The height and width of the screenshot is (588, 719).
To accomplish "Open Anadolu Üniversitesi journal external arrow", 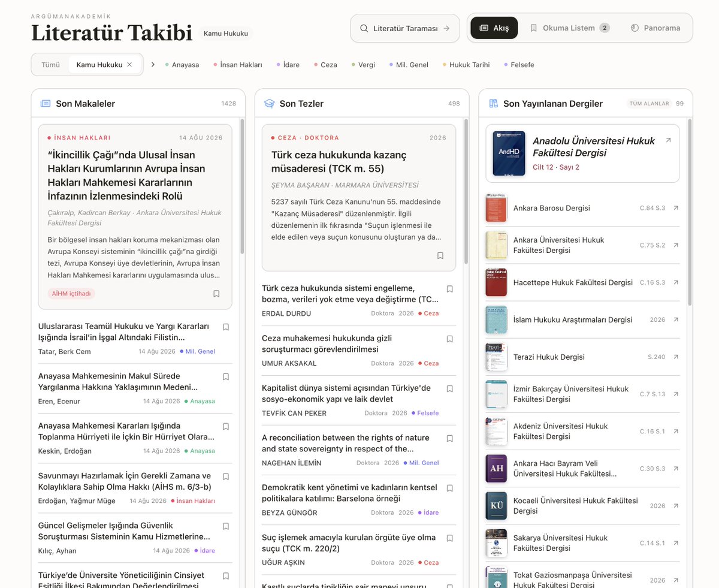I will (x=669, y=140).
